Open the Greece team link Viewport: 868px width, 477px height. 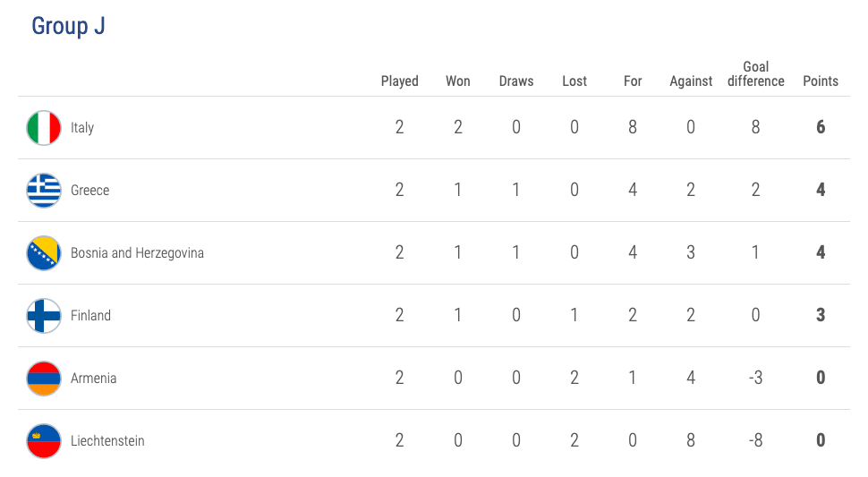pyautogui.click(x=89, y=191)
